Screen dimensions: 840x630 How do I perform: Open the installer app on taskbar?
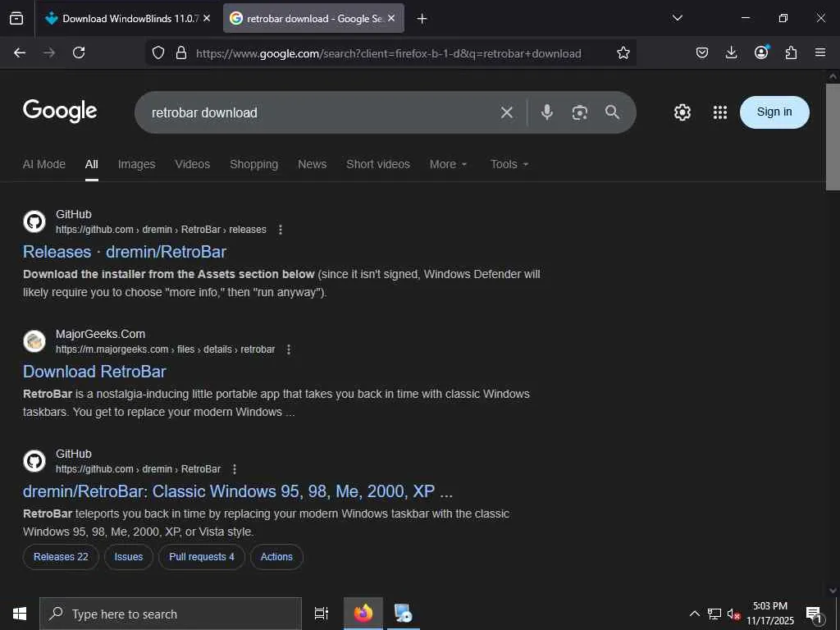[x=403, y=614]
